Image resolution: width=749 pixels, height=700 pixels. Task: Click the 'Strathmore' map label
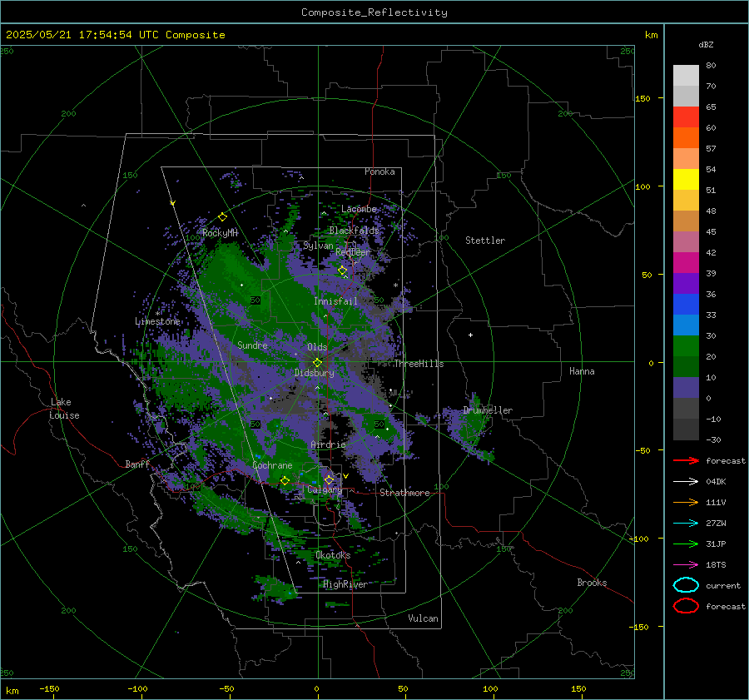coord(404,493)
